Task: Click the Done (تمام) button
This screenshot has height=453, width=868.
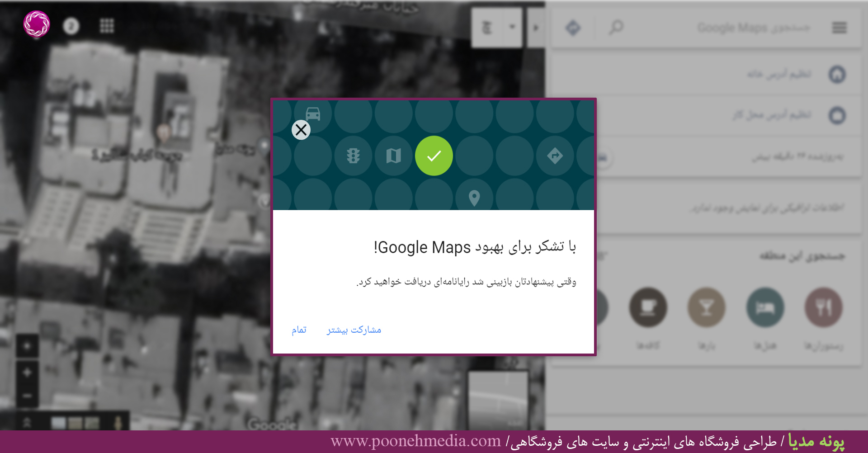Action: 300,330
